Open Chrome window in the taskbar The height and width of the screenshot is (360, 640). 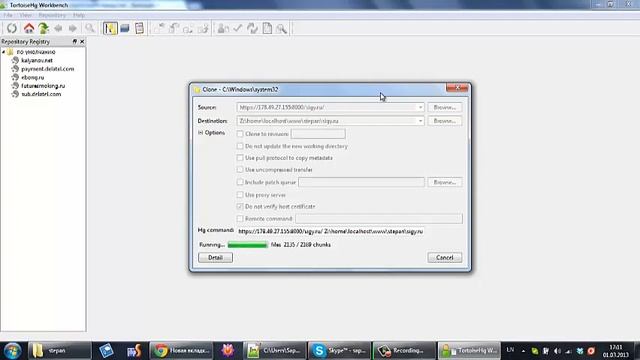pyautogui.click(x=182, y=351)
